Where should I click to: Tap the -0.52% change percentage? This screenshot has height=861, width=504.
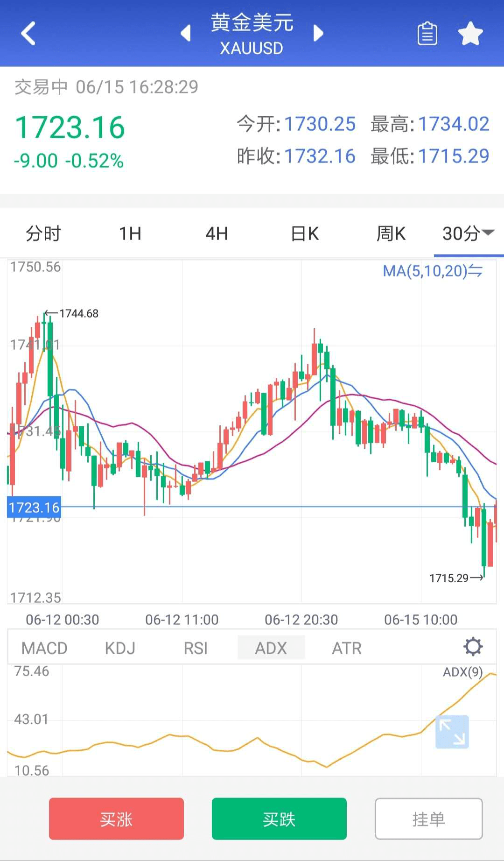coord(94,161)
